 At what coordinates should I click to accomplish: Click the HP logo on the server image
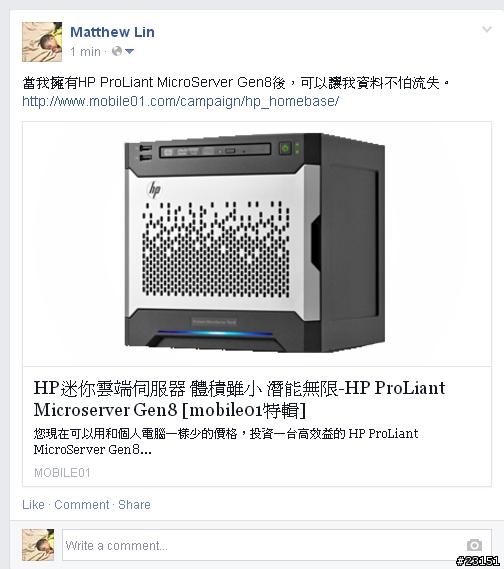[154, 190]
